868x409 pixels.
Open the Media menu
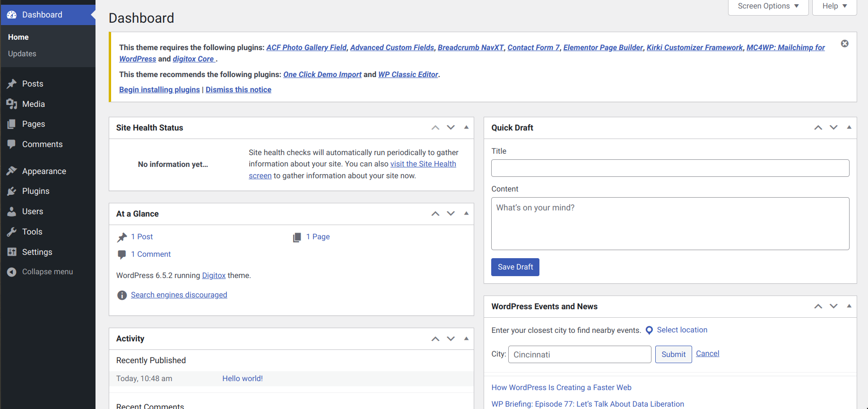48,104
